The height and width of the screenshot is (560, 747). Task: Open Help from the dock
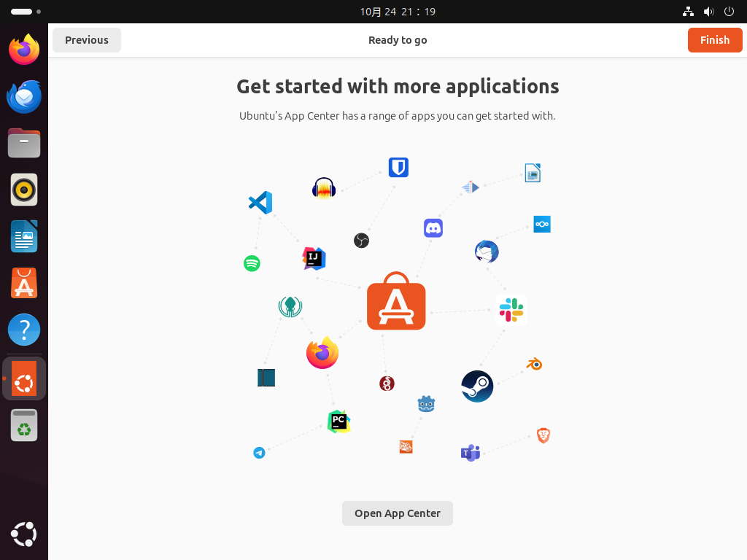(24, 330)
